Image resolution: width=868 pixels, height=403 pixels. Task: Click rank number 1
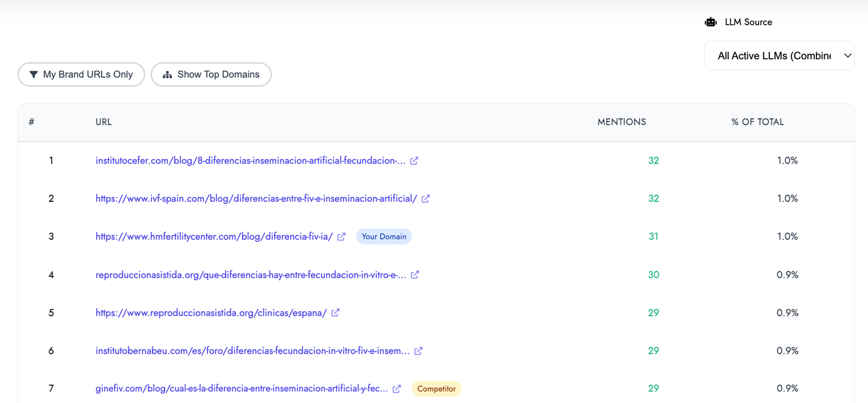[51, 161]
